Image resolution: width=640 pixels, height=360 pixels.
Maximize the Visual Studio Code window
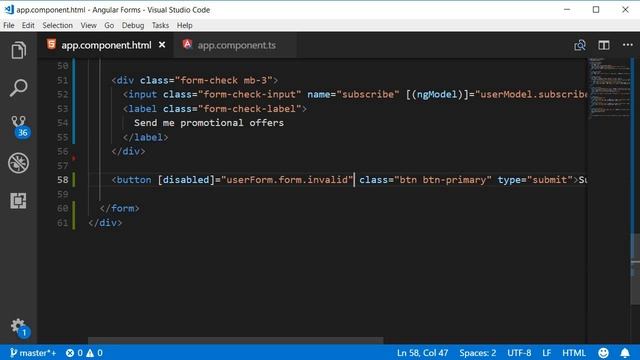(x=596, y=9)
